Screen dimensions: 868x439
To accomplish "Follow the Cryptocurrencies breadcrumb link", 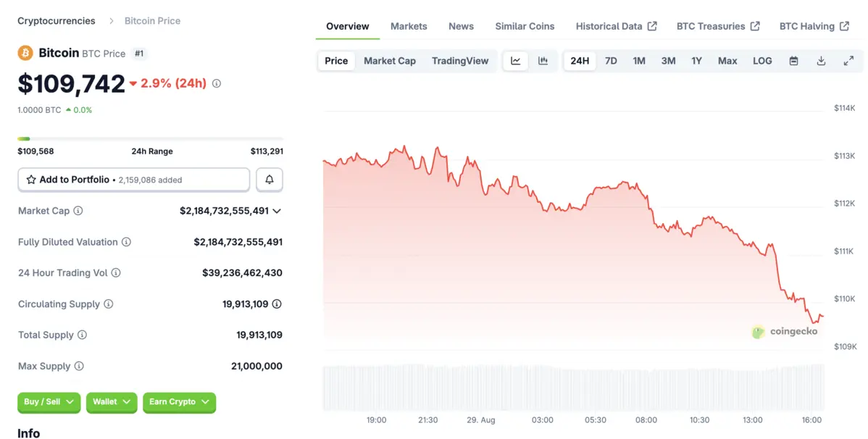I will pyautogui.click(x=57, y=21).
